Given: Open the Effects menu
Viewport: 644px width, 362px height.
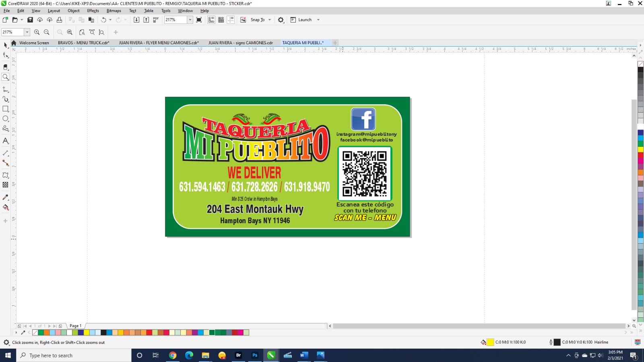Looking at the screenshot, I should point(93,11).
